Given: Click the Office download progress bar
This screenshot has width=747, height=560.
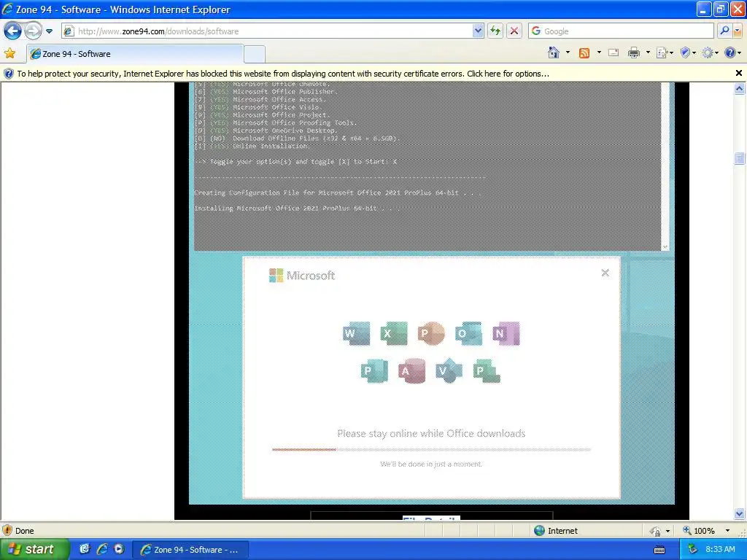Looking at the screenshot, I should 431,449.
